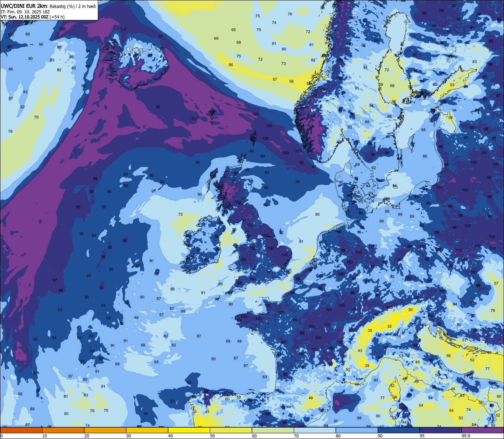Click the value 30 in the yellow Alps area
504x439 pixels.
pos(410,310)
